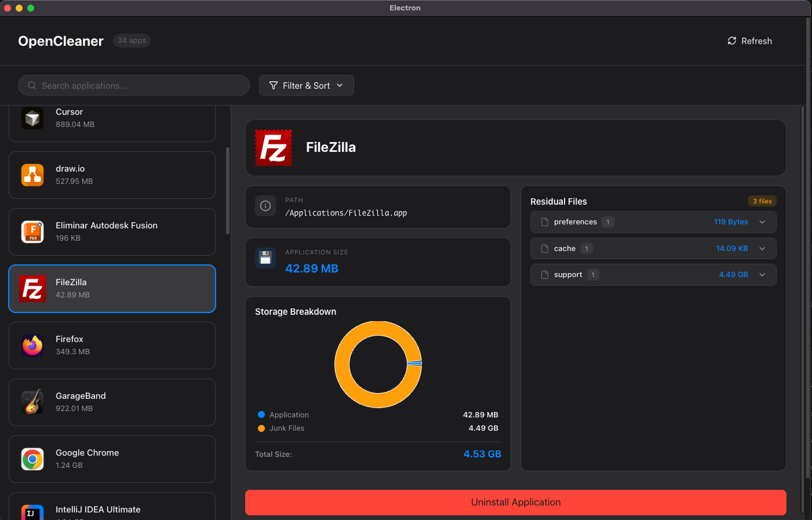Viewport: 812px width, 520px height.
Task: Expand the cache residual files chevron
Action: coord(762,249)
